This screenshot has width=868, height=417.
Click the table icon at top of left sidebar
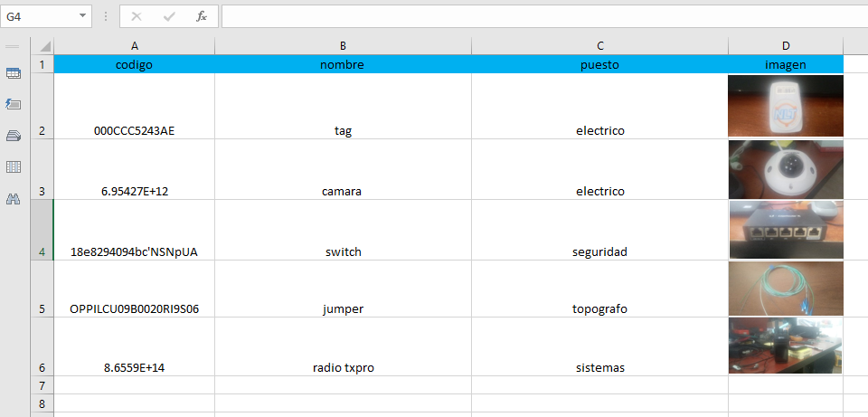pos(14,73)
